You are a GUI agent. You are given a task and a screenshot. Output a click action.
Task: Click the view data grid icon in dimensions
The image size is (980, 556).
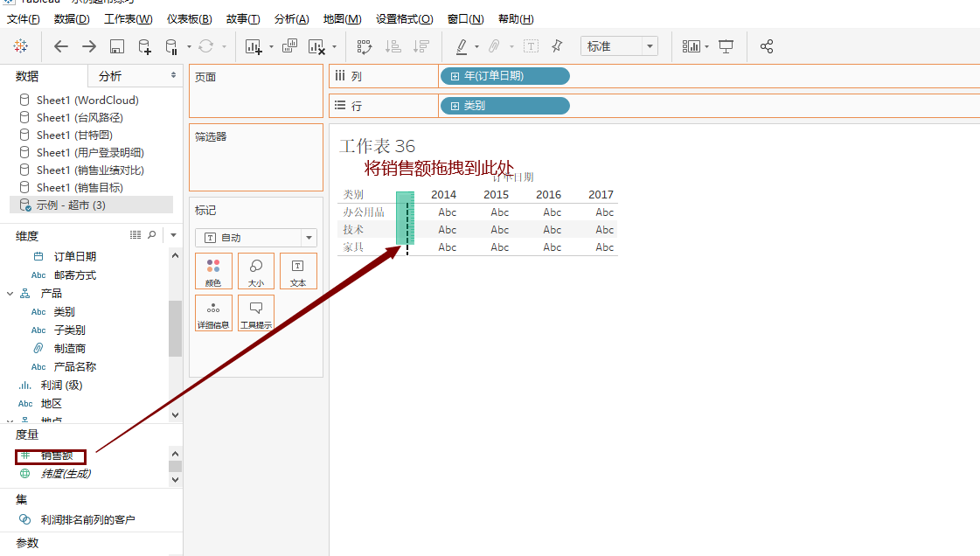point(136,235)
